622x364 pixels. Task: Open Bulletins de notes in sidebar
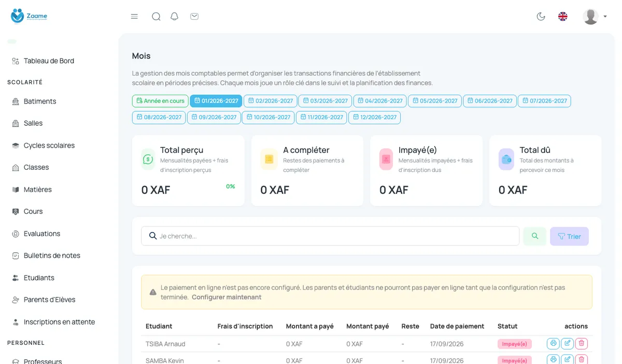tap(52, 255)
